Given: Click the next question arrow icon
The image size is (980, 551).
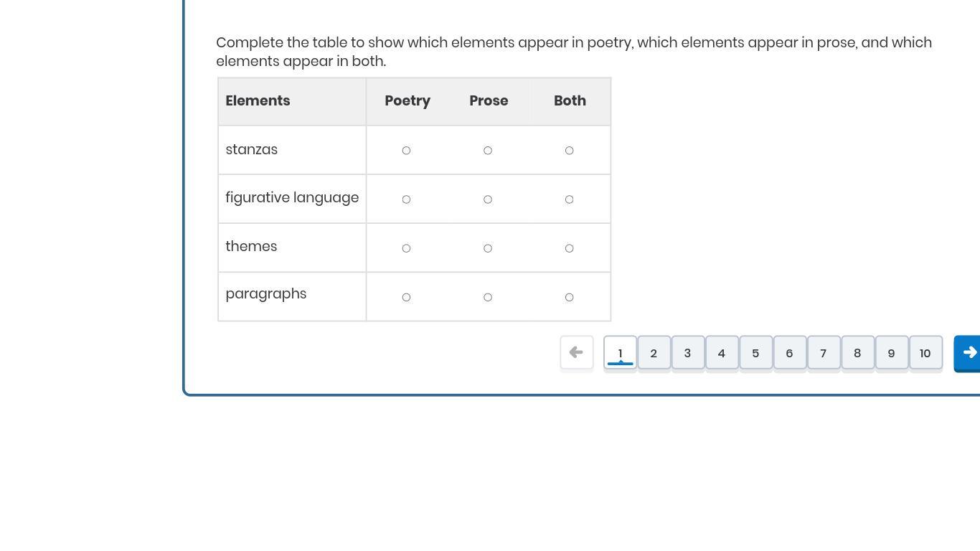Looking at the screenshot, I should pos(969,352).
